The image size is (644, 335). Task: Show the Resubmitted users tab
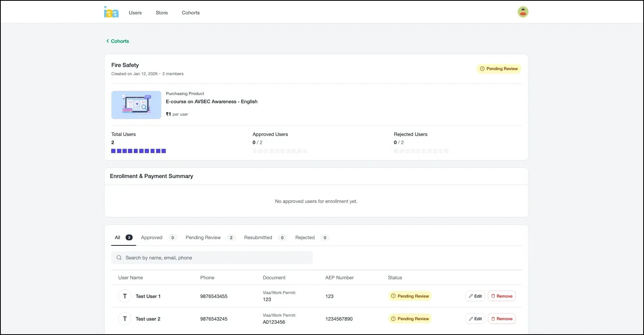click(258, 238)
